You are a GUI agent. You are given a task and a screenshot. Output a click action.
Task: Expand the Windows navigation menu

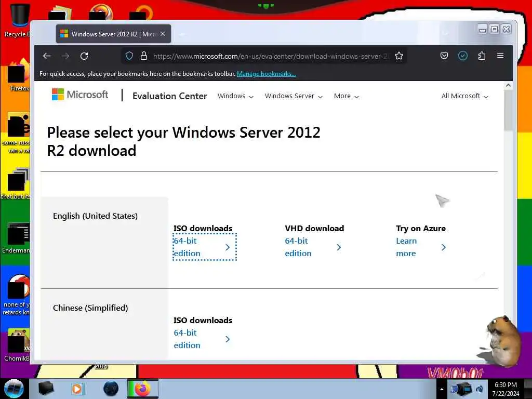coord(235,96)
